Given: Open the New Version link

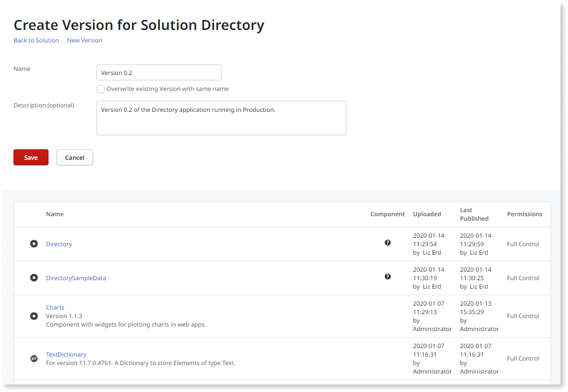Looking at the screenshot, I should [84, 40].
